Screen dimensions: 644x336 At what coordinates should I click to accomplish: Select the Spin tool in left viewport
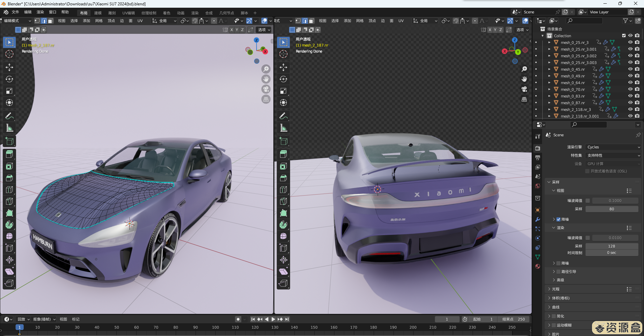pos(9,225)
